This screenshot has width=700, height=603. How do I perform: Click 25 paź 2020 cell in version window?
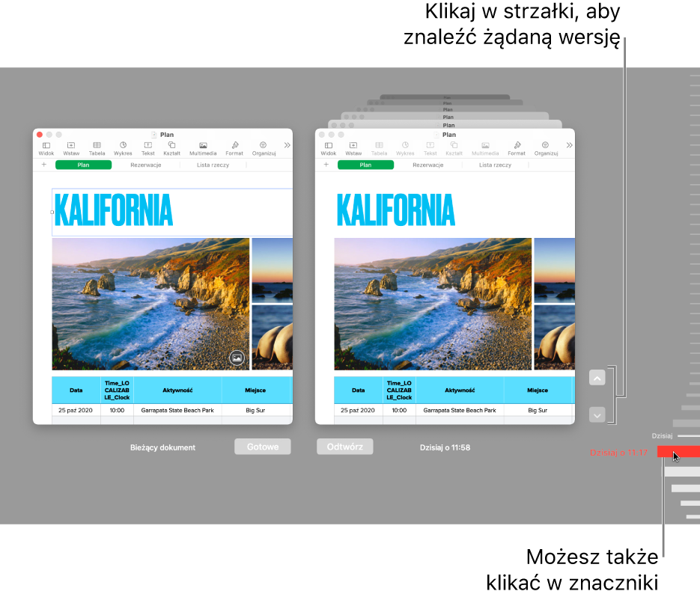(358, 410)
